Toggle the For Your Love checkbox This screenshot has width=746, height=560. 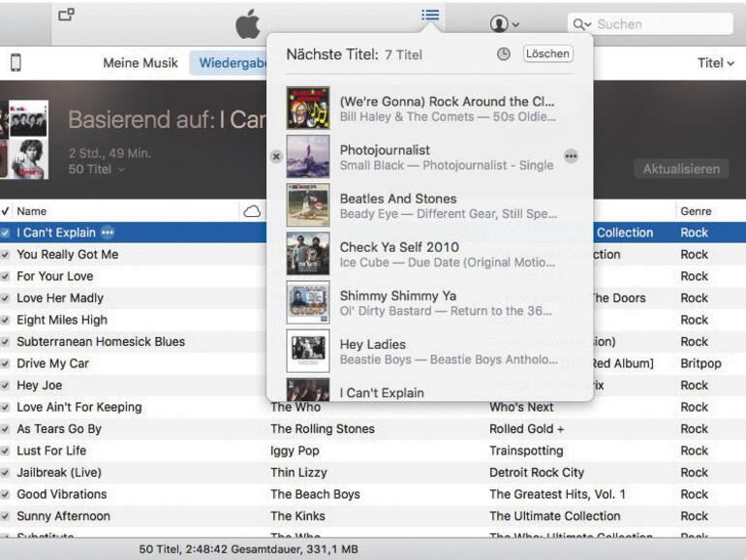[x=5, y=276]
